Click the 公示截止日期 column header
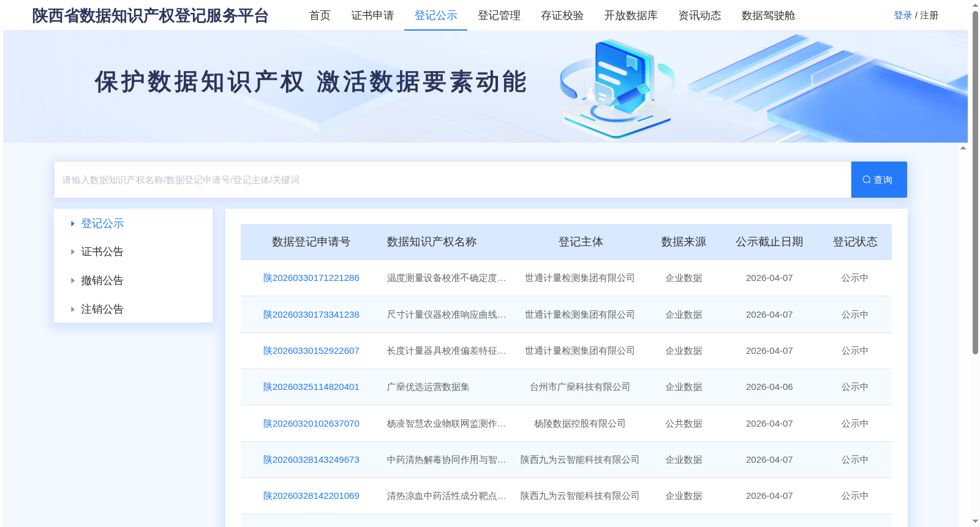The width and height of the screenshot is (980, 527). (769, 242)
